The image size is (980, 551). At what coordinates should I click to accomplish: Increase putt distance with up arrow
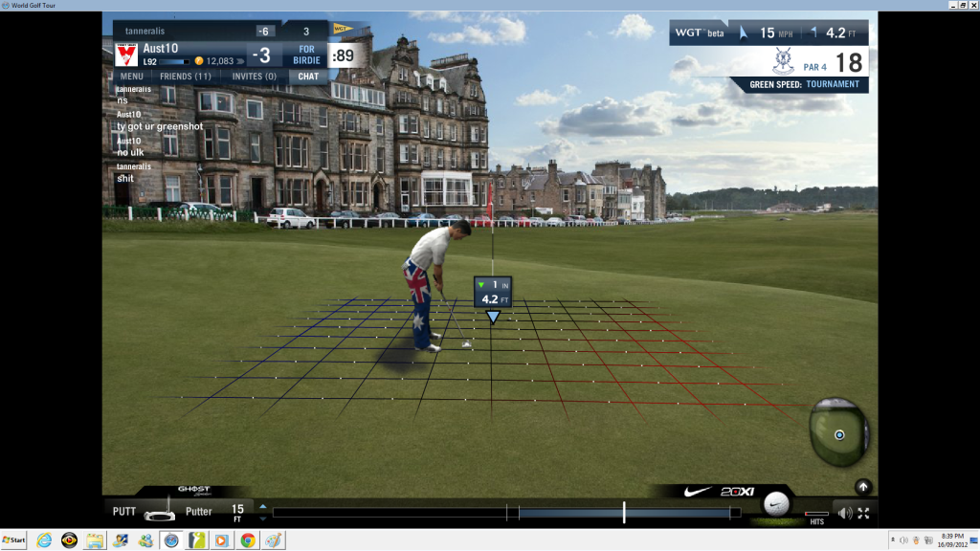tap(263, 506)
